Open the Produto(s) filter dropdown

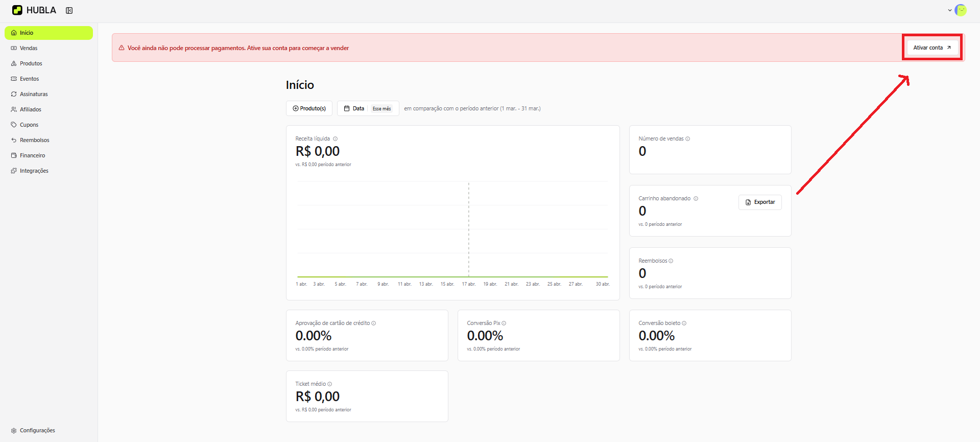309,108
